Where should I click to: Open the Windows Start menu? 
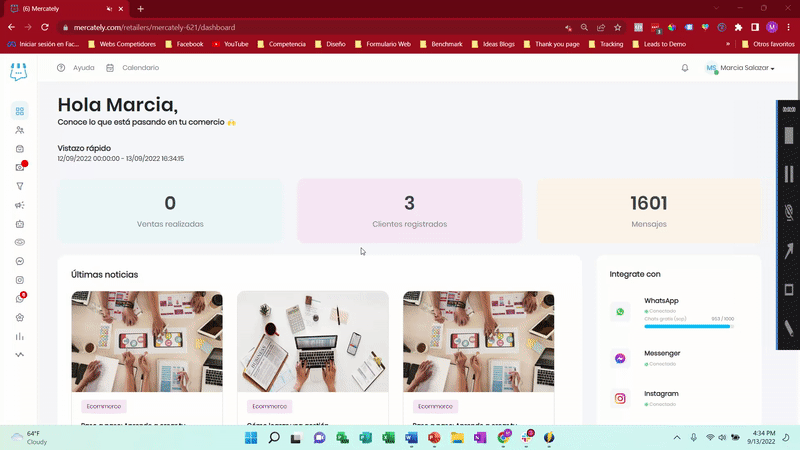click(251, 438)
